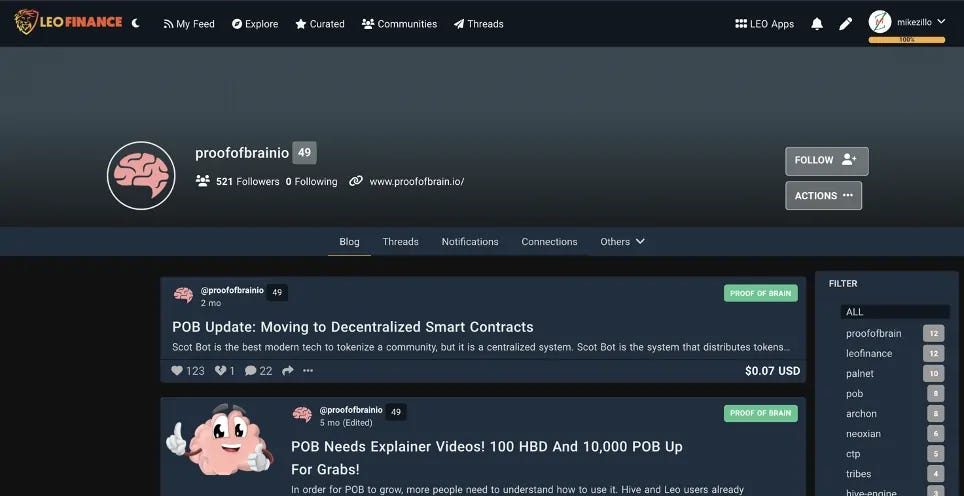Open 'POB Needs Explainer Videos!' post title
Viewport: 964px width, 496px height.
click(487, 458)
